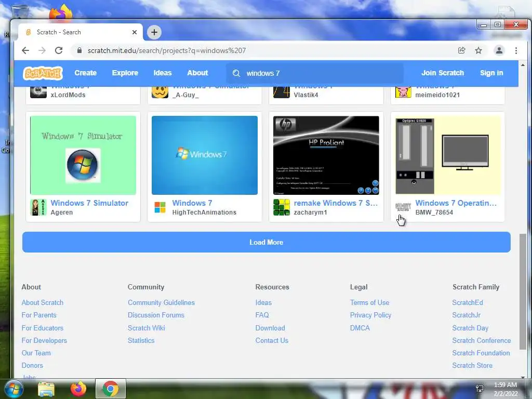Visit the zacharym1 profile link
This screenshot has width=532, height=399.
(311, 212)
